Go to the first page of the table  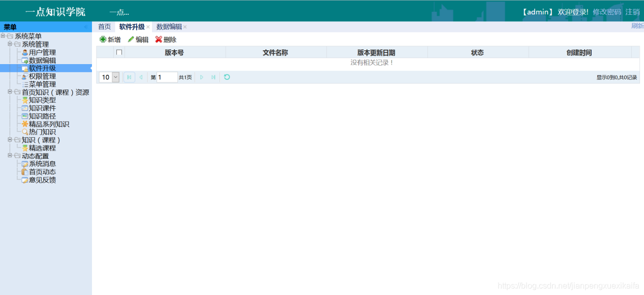pyautogui.click(x=129, y=77)
